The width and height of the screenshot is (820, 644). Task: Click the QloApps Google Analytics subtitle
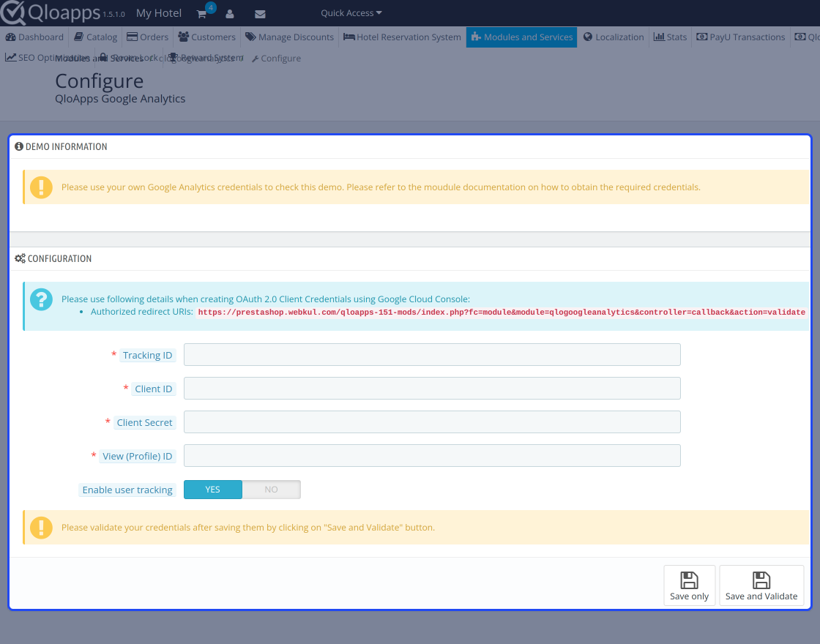tap(120, 99)
